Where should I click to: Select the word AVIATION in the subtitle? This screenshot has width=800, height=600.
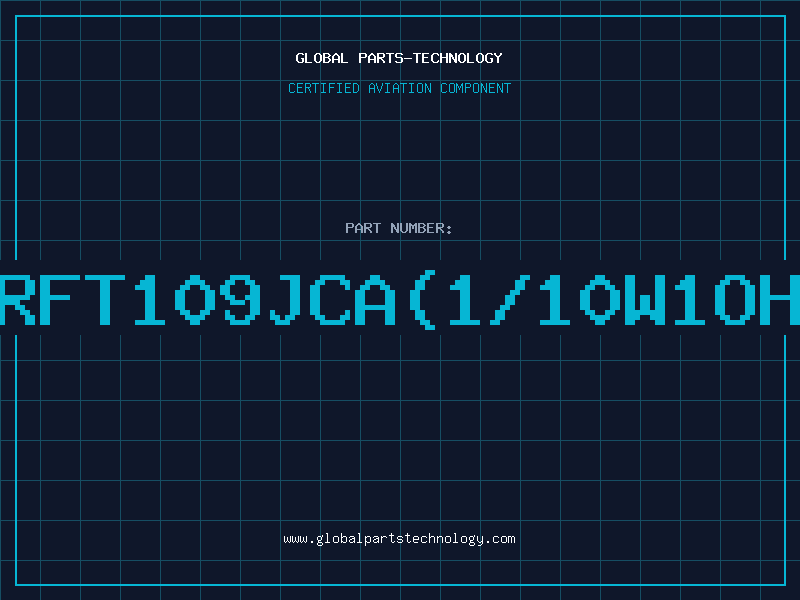coord(399,88)
